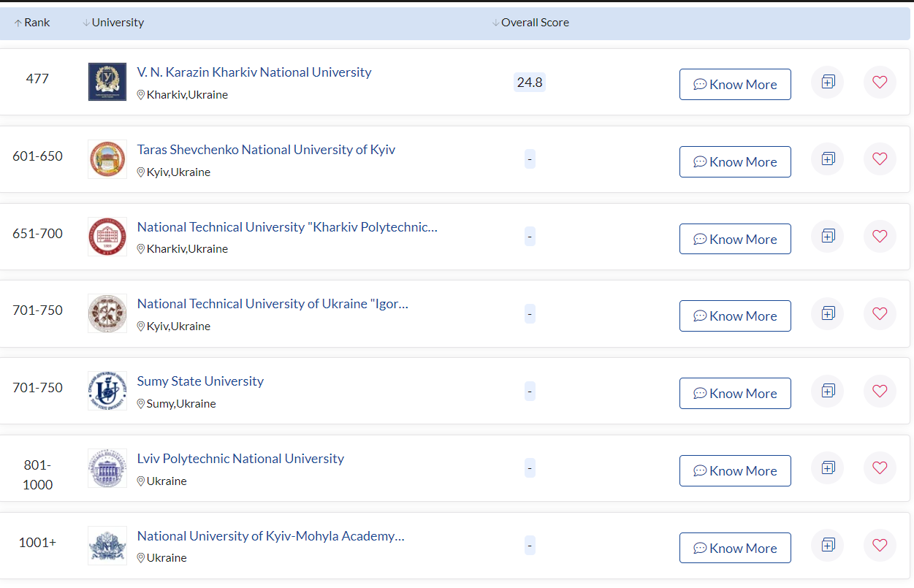The image size is (914, 588).
Task: Click the location pin beside Kyiv,Ukraine for Shevchenko
Action: click(x=140, y=172)
